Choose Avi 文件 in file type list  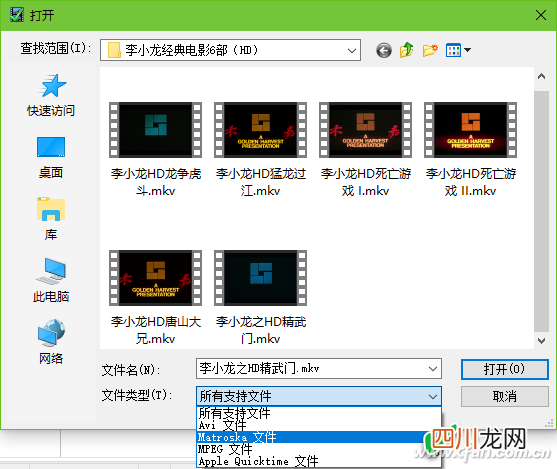click(319, 425)
